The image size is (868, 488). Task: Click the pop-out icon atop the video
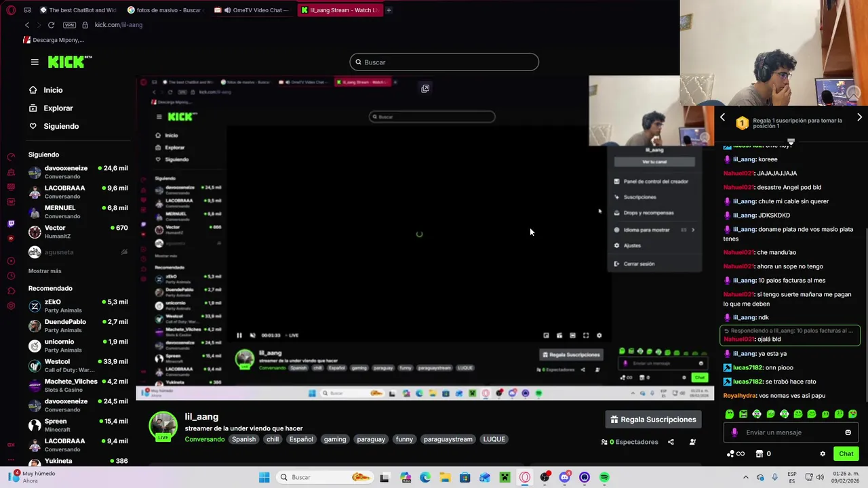425,89
